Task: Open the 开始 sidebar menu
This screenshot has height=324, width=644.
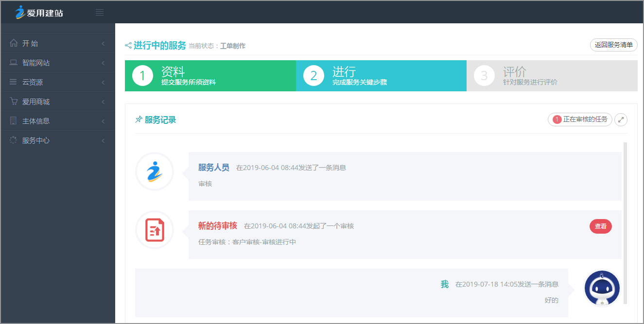Action: [x=58, y=43]
